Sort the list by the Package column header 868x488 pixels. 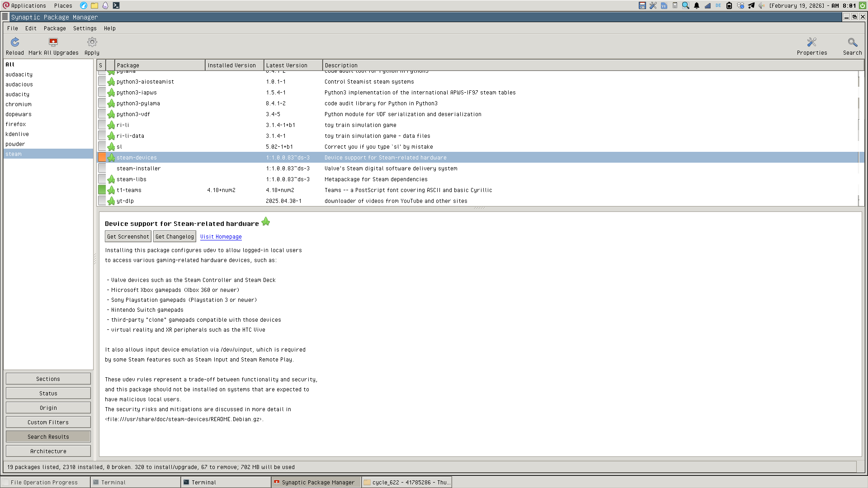[159, 66]
